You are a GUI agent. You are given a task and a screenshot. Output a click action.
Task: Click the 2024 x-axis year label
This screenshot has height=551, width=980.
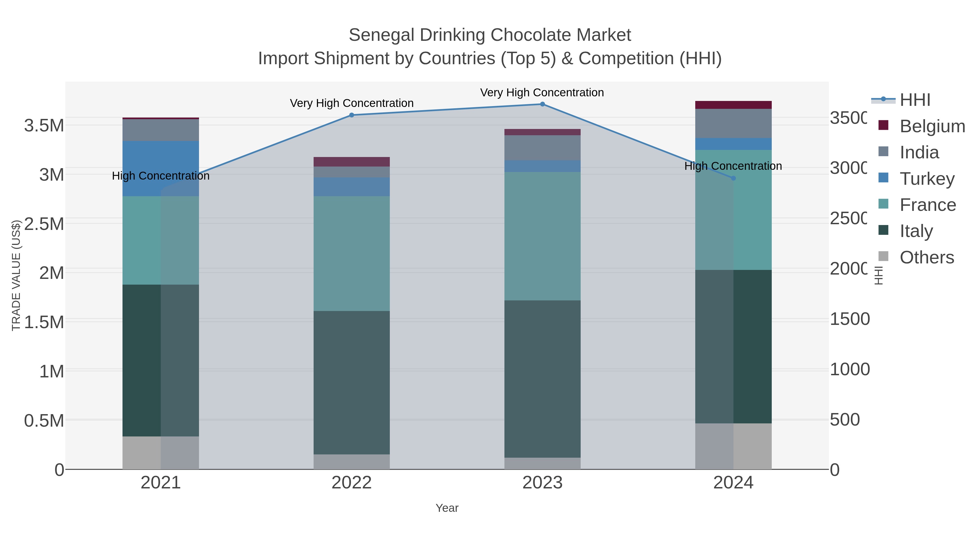coord(733,483)
